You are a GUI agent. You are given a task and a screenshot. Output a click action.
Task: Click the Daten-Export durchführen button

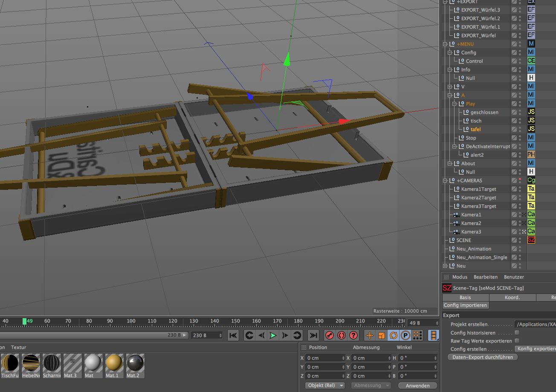(483, 357)
